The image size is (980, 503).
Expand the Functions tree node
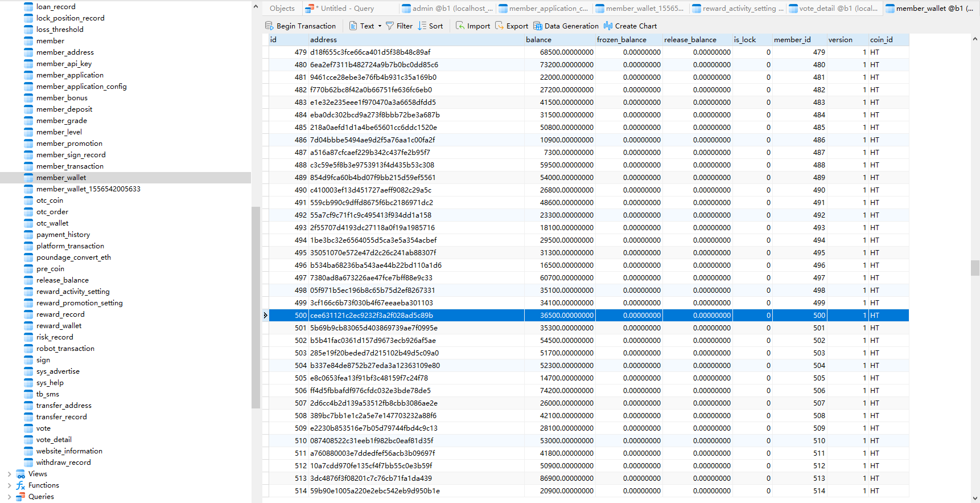point(9,485)
